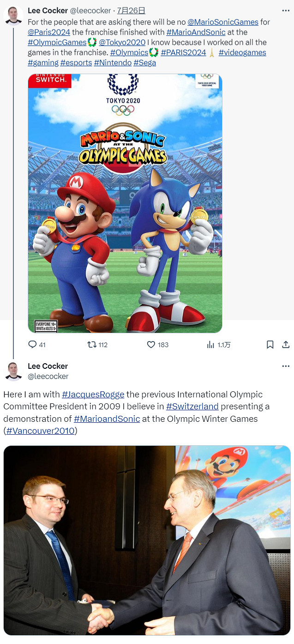Viewport: 294px width, 644px height.
Task: Open the @Paris2024 mention
Action: click(49, 32)
